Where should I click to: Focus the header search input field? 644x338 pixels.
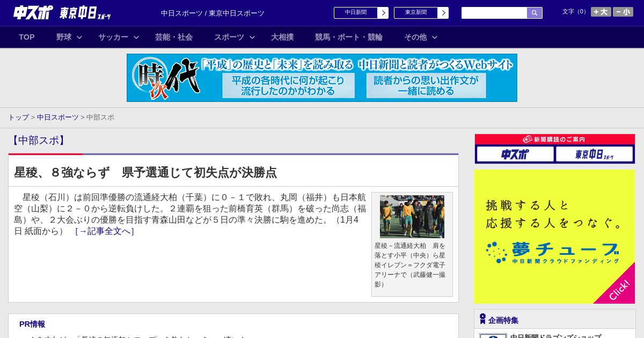tap(494, 13)
